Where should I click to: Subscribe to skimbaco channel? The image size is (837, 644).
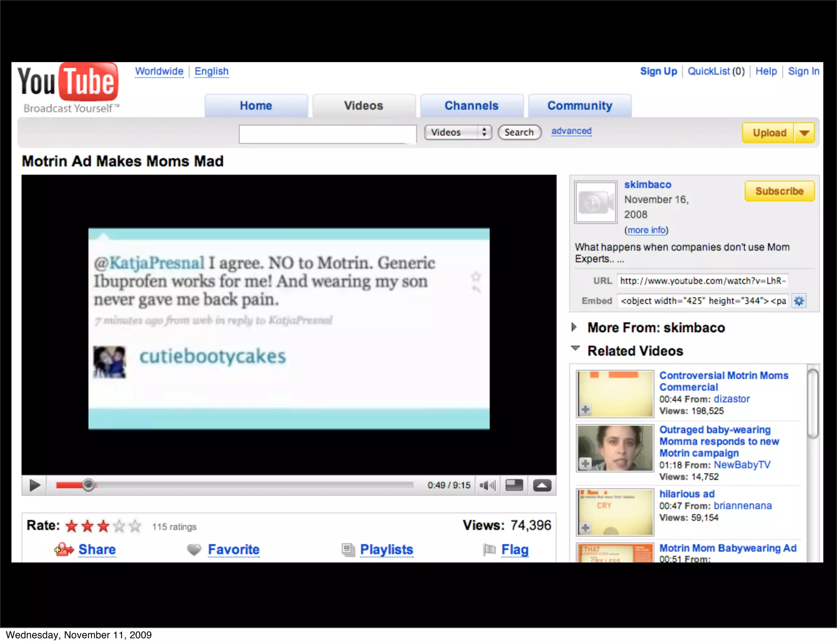pos(779,191)
